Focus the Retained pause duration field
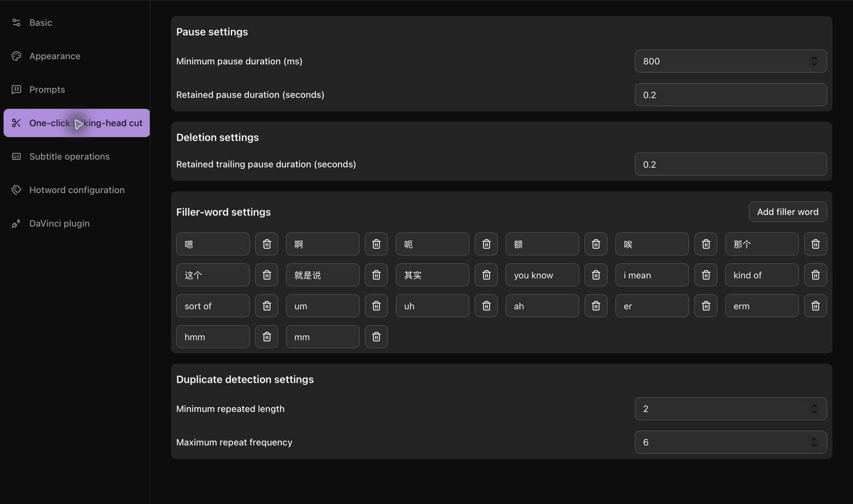 pyautogui.click(x=730, y=95)
